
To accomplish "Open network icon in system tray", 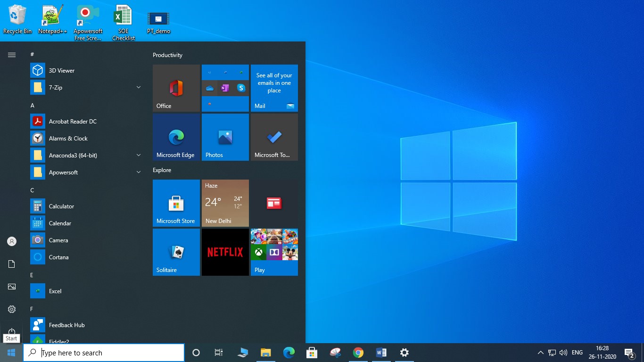I will 552,353.
